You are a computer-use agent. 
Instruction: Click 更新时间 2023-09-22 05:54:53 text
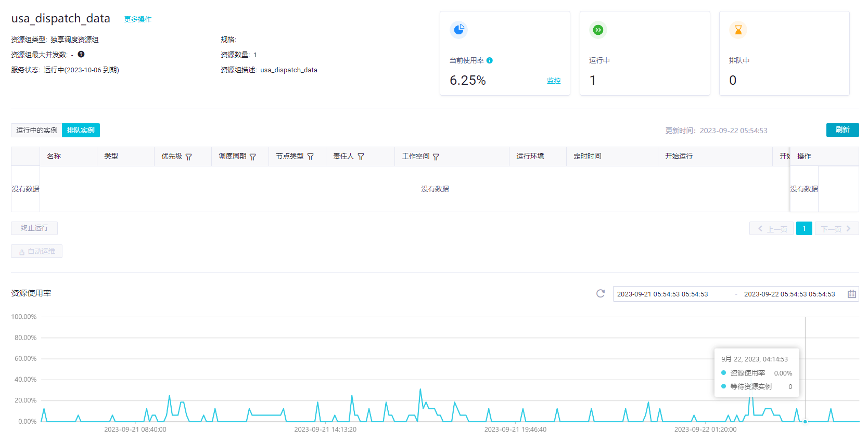click(x=717, y=131)
